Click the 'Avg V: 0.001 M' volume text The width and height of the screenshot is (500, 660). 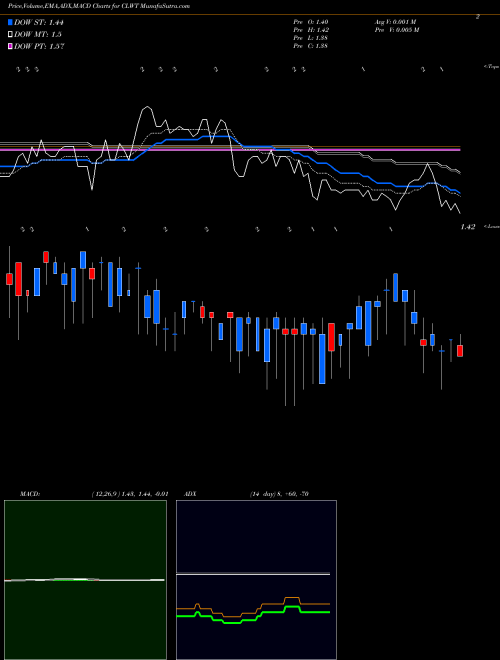395,21
